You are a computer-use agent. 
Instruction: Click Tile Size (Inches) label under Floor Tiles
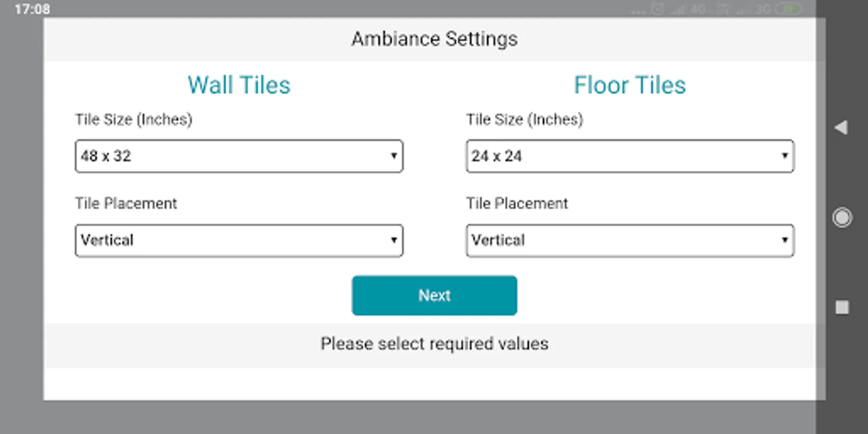(524, 120)
